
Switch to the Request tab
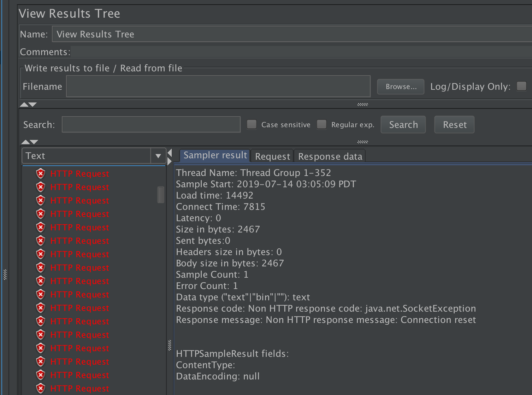[x=272, y=156]
